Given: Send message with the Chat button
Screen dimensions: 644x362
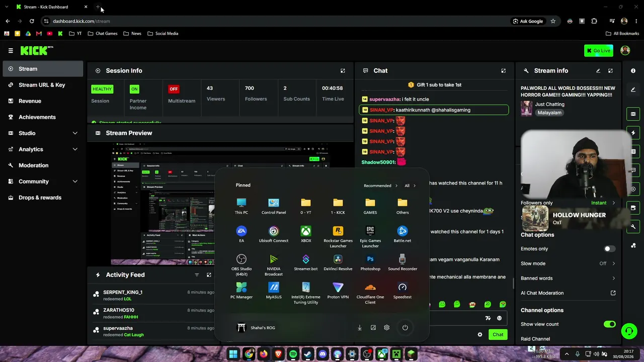Looking at the screenshot, I should [x=498, y=335].
